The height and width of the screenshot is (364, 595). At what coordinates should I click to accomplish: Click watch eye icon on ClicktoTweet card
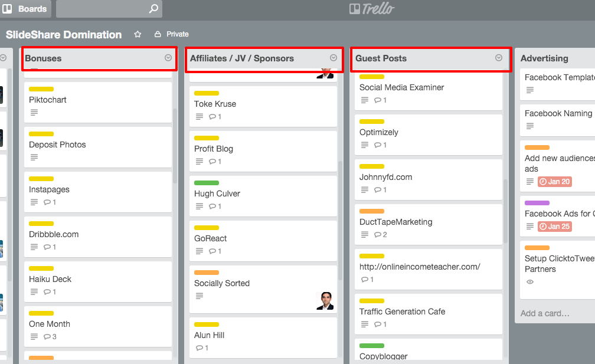pyautogui.click(x=530, y=282)
